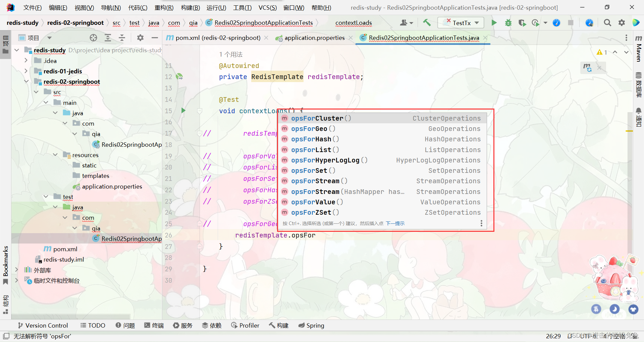Open the Terminal tool window
This screenshot has height=342, width=644.
(154, 325)
